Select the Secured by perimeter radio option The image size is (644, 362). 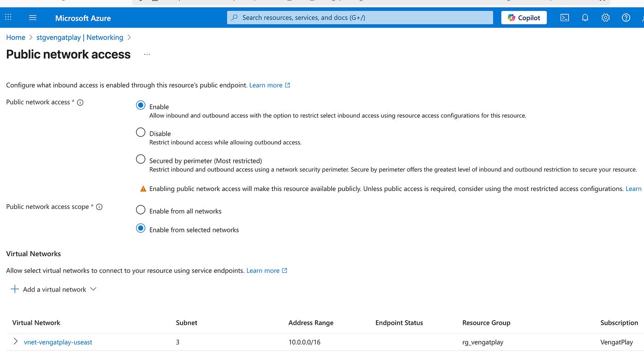pos(141,159)
